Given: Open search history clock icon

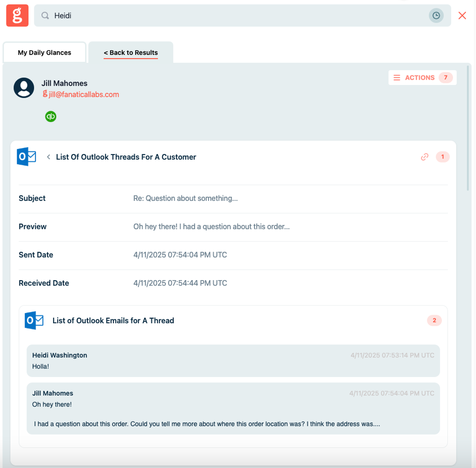Looking at the screenshot, I should (436, 15).
